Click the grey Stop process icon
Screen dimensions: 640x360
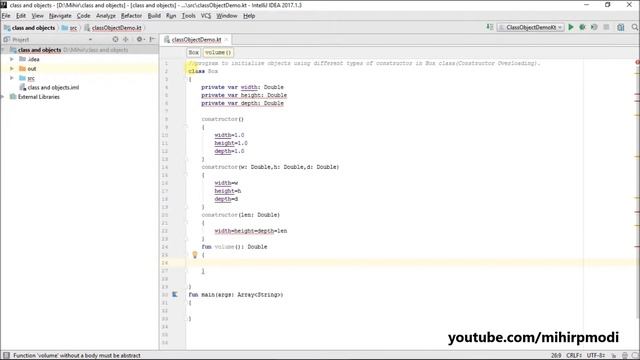point(606,27)
